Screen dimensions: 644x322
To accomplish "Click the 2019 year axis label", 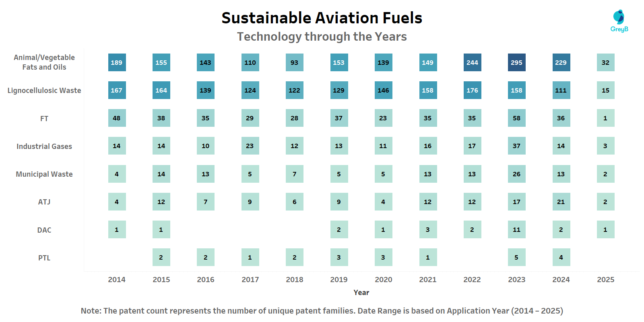I will (x=339, y=280).
